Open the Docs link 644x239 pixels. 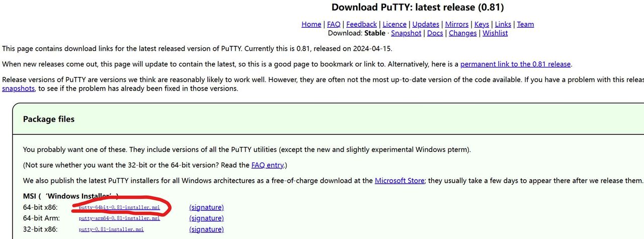[x=435, y=33]
